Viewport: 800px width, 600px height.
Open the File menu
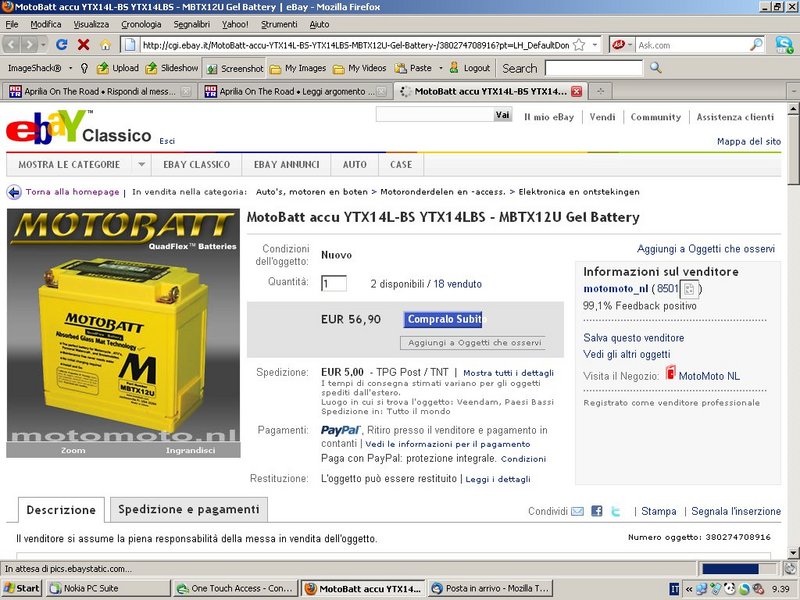tap(12, 24)
